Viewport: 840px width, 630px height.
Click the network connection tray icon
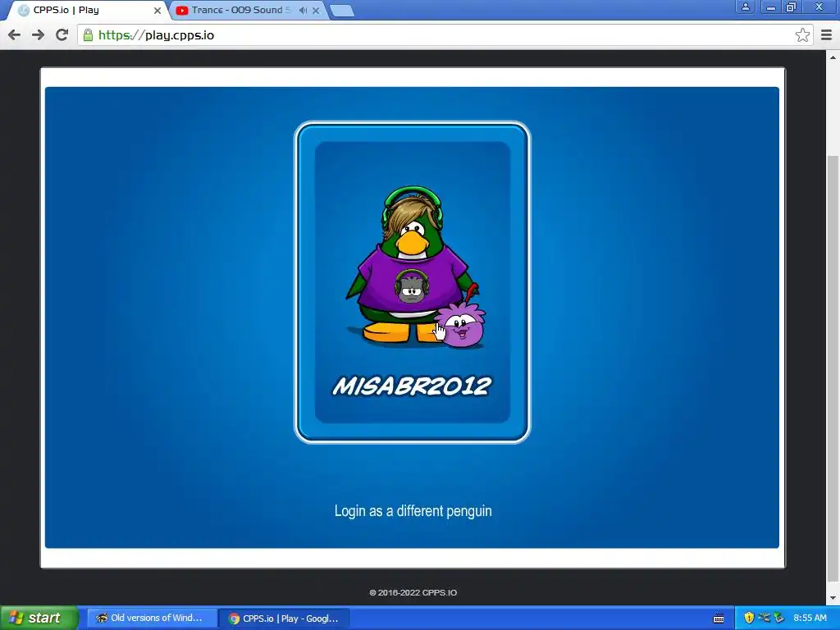tap(764, 619)
